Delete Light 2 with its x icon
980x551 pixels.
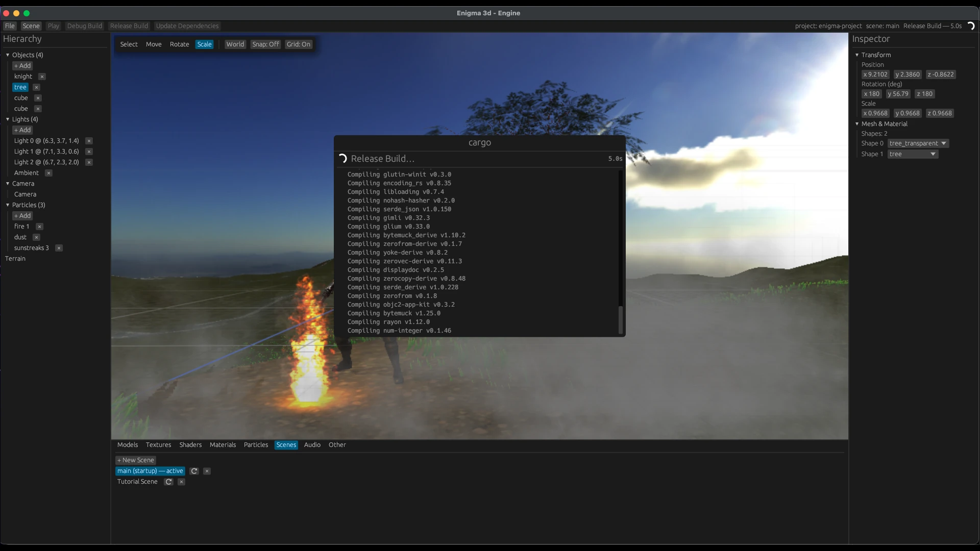pyautogui.click(x=89, y=162)
